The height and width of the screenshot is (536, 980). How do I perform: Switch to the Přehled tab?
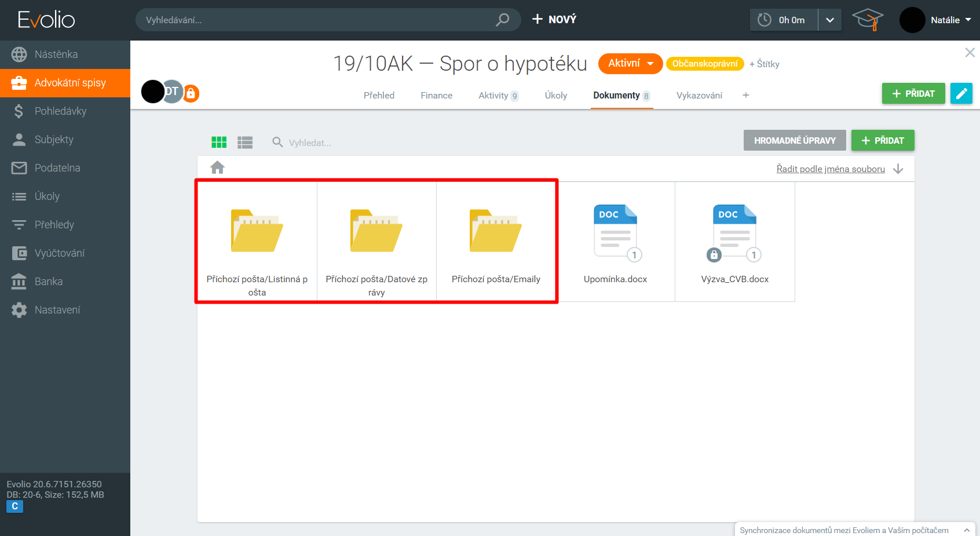pos(379,95)
